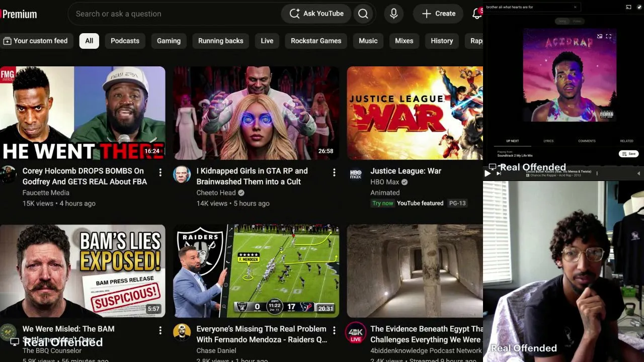Filter feed by Gaming

tap(169, 41)
